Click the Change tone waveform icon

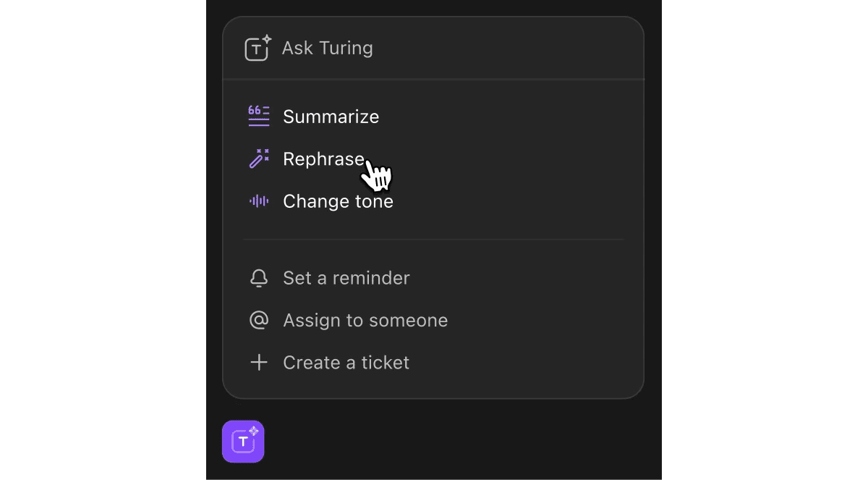[259, 201]
